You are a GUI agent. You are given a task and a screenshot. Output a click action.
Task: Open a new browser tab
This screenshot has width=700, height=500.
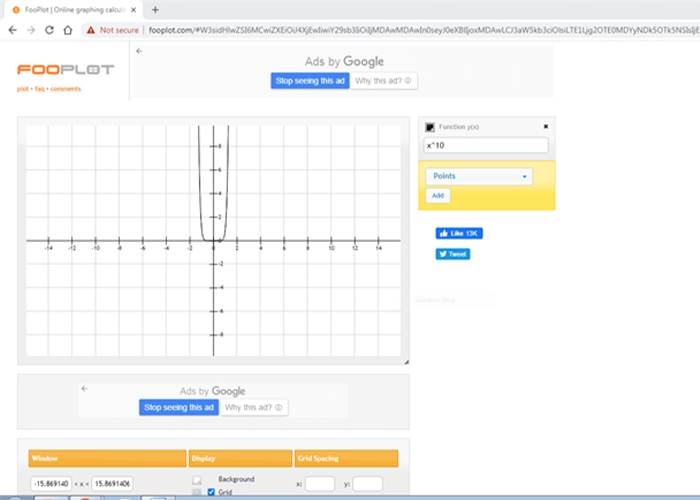coord(155,10)
